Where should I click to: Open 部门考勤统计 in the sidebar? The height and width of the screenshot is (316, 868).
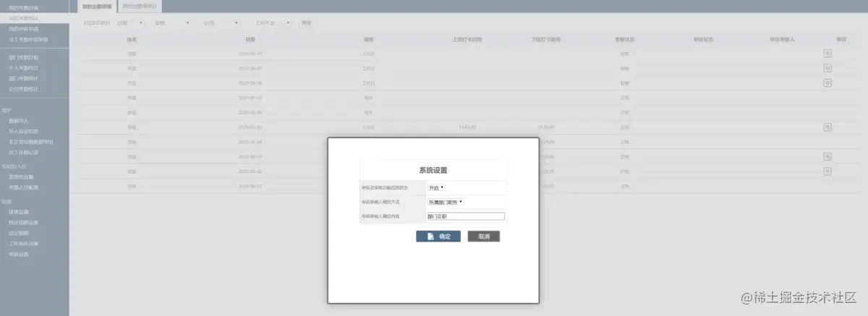(23, 78)
